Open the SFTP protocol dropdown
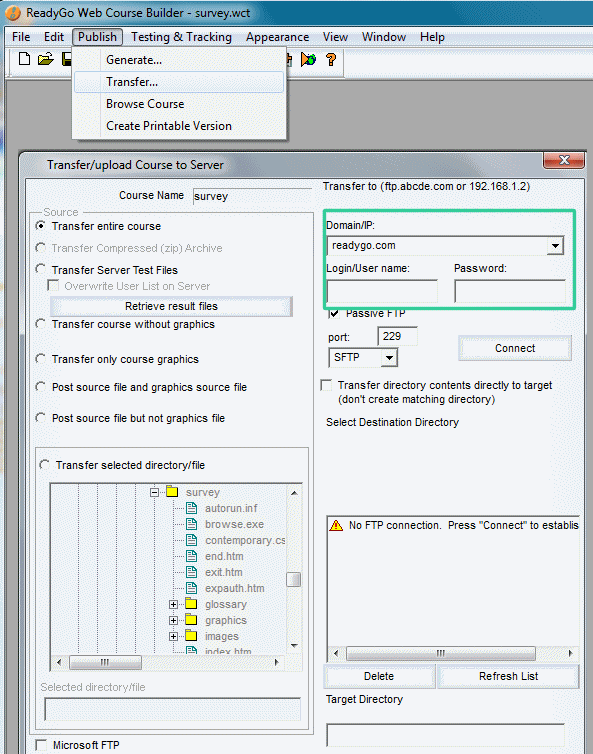Image resolution: width=593 pixels, height=754 pixels. 389,358
